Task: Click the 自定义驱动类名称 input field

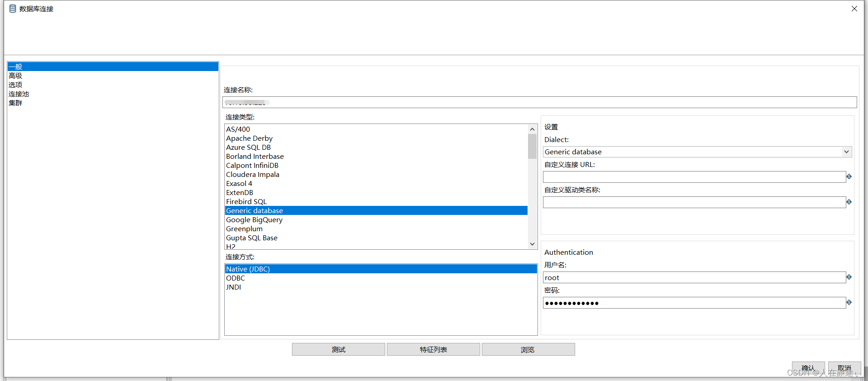Action: [694, 202]
